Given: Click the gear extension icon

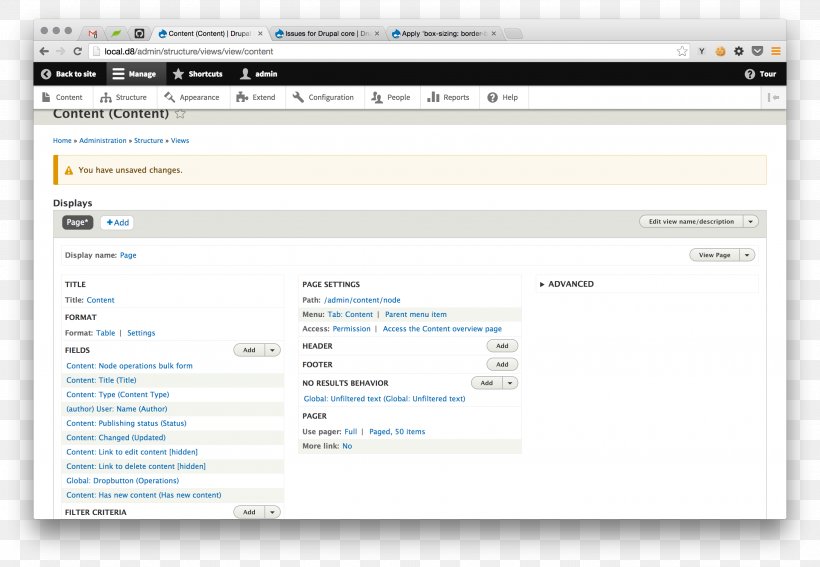Looking at the screenshot, I should pos(738,51).
